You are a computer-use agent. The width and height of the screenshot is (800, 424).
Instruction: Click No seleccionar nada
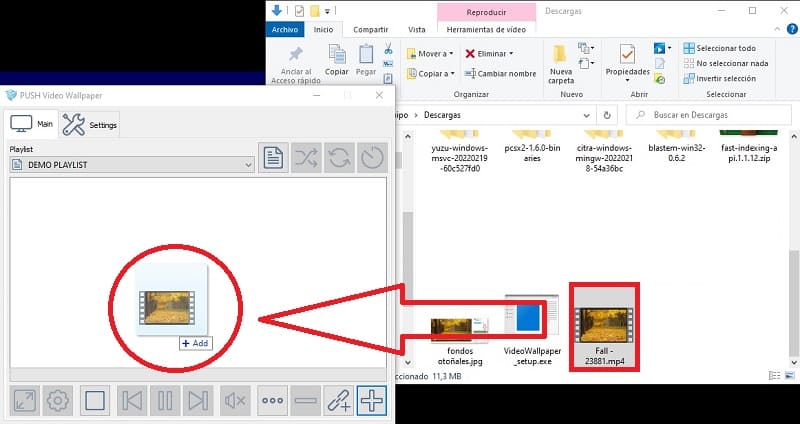[726, 63]
